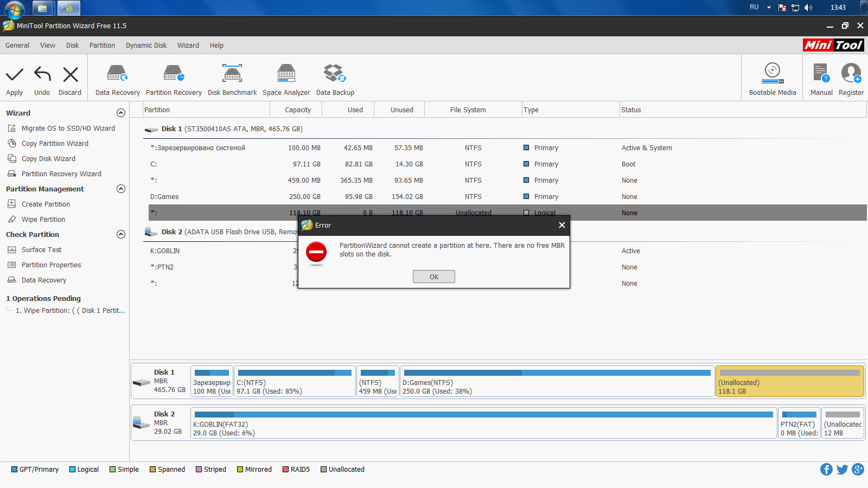Start Migrate OS to SSD/HD Wizard
868x488 pixels.
pos(68,129)
